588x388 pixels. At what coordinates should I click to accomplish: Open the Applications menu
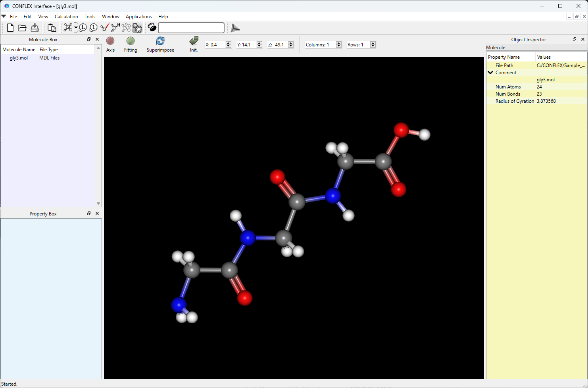click(138, 16)
